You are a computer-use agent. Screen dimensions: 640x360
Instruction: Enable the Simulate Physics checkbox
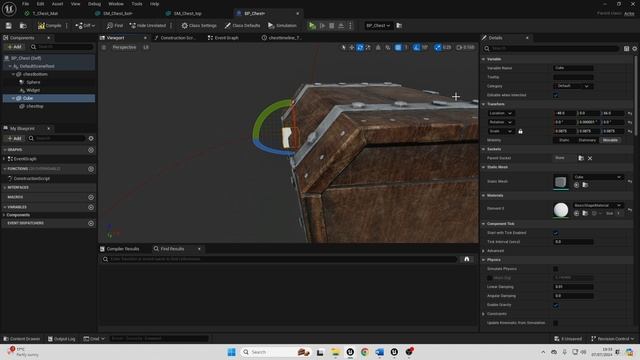556,269
